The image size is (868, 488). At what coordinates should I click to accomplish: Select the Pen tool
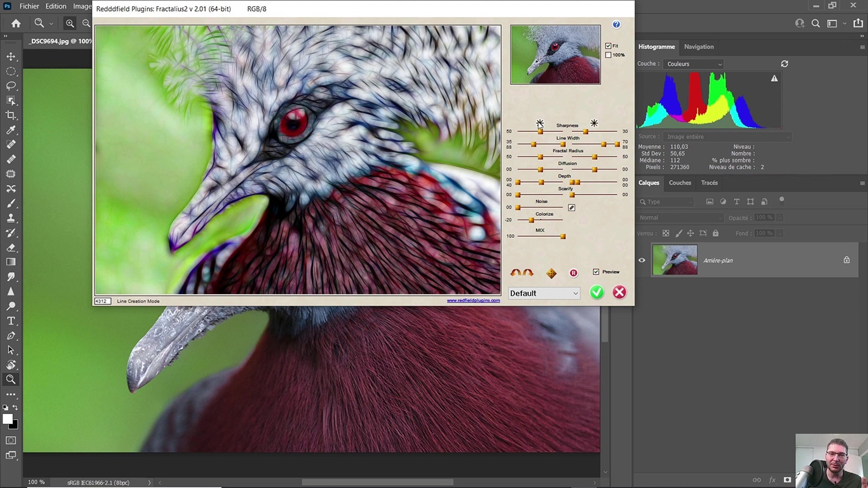[x=11, y=335]
